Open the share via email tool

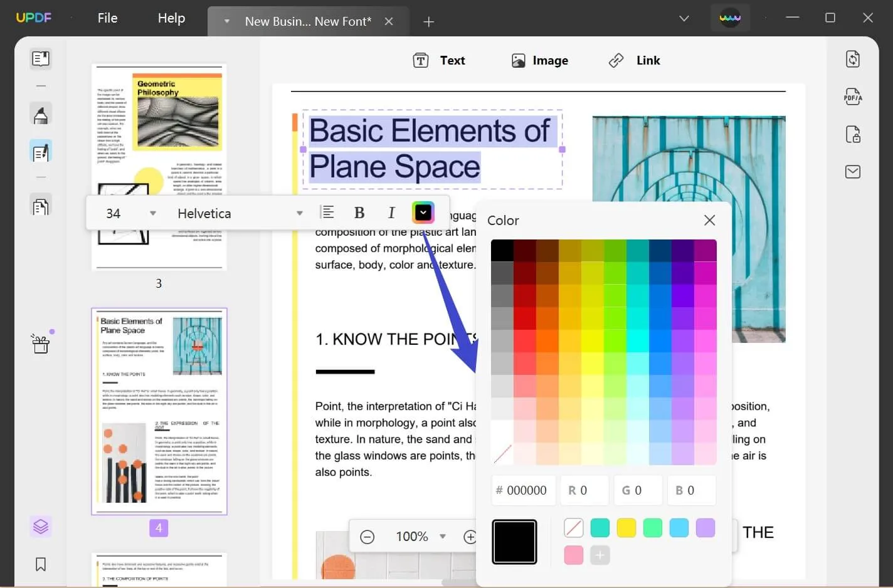click(853, 171)
